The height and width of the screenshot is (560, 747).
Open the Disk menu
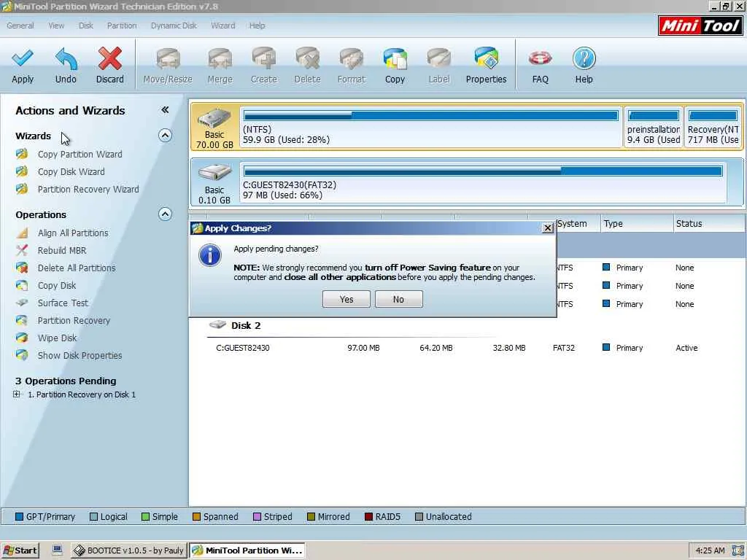coord(86,26)
